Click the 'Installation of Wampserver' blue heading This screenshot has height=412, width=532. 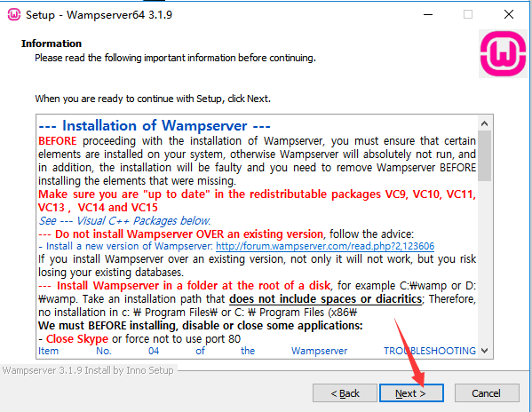click(155, 126)
